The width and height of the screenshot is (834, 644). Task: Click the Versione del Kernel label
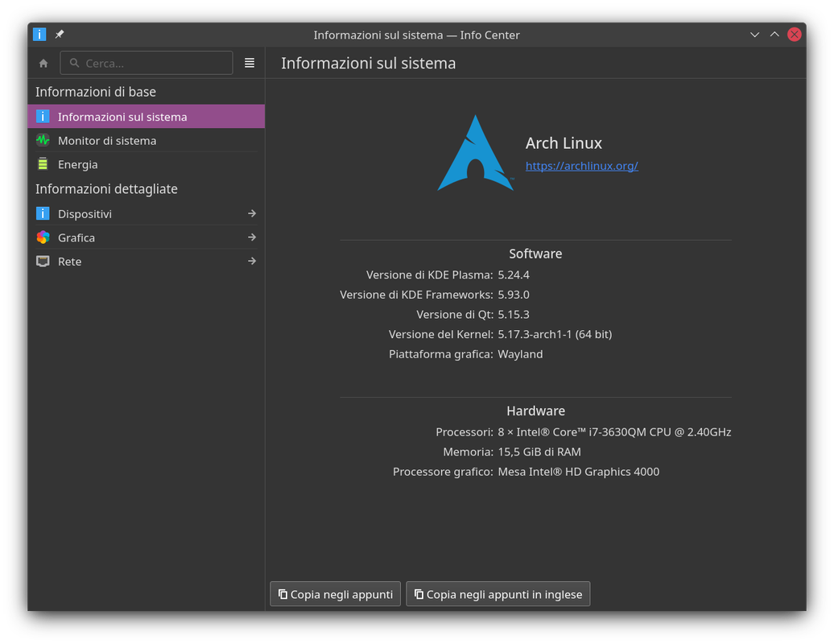point(441,335)
